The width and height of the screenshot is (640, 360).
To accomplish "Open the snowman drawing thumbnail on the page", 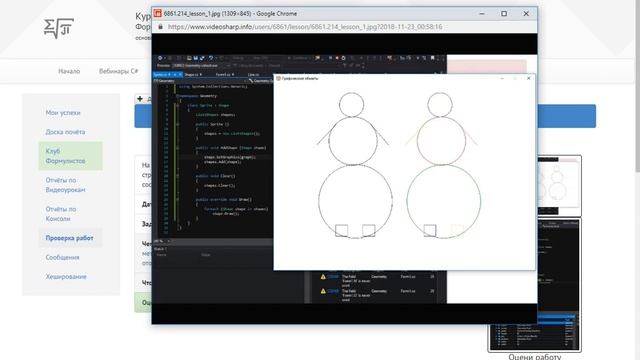I will tap(559, 186).
